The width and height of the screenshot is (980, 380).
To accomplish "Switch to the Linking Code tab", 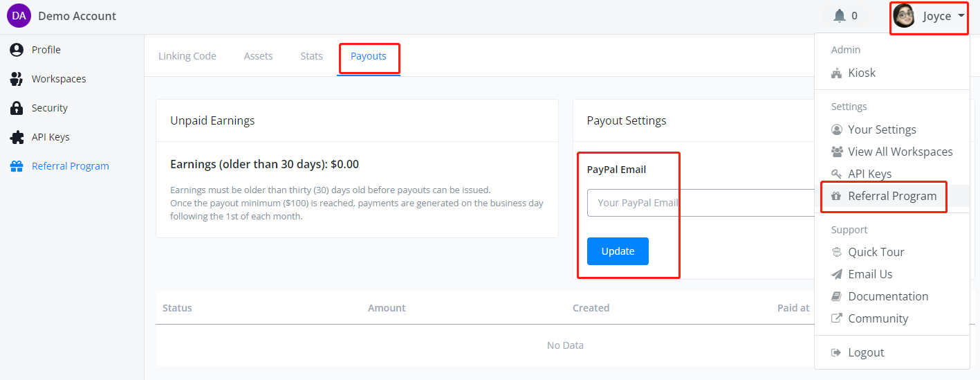I will [187, 56].
